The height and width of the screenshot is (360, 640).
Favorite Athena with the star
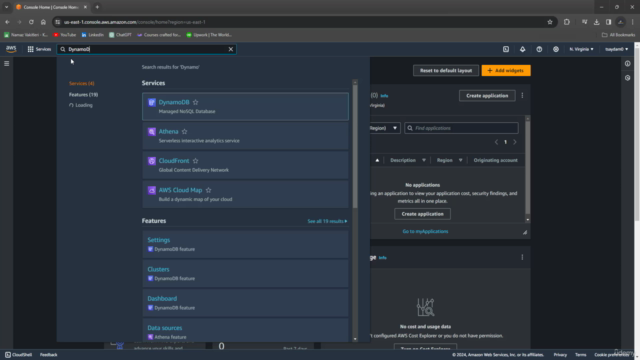point(184,131)
